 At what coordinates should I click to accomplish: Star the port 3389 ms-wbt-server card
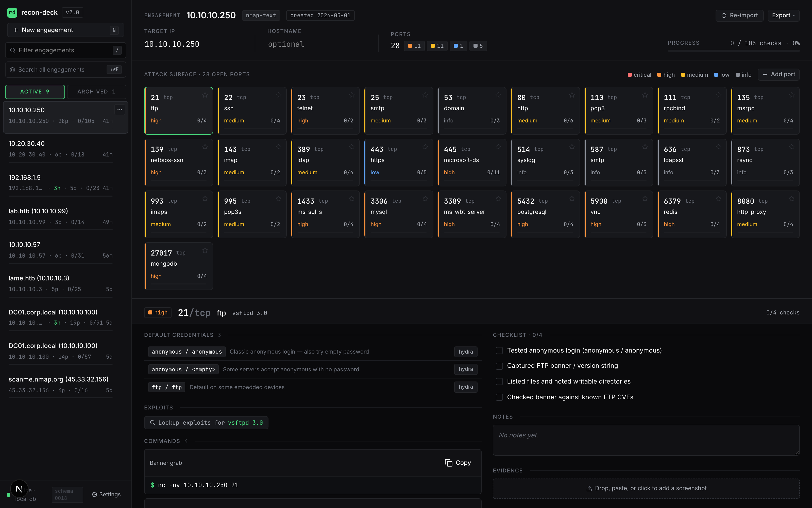coord(498,199)
